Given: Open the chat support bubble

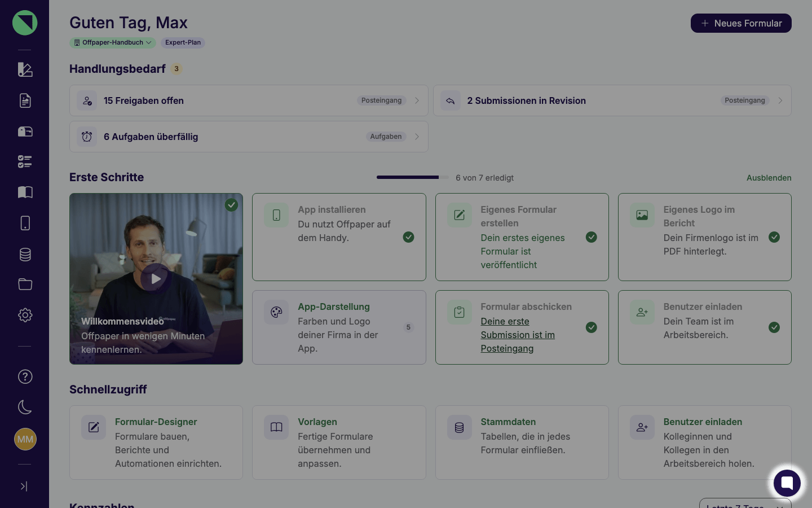Looking at the screenshot, I should tap(787, 483).
